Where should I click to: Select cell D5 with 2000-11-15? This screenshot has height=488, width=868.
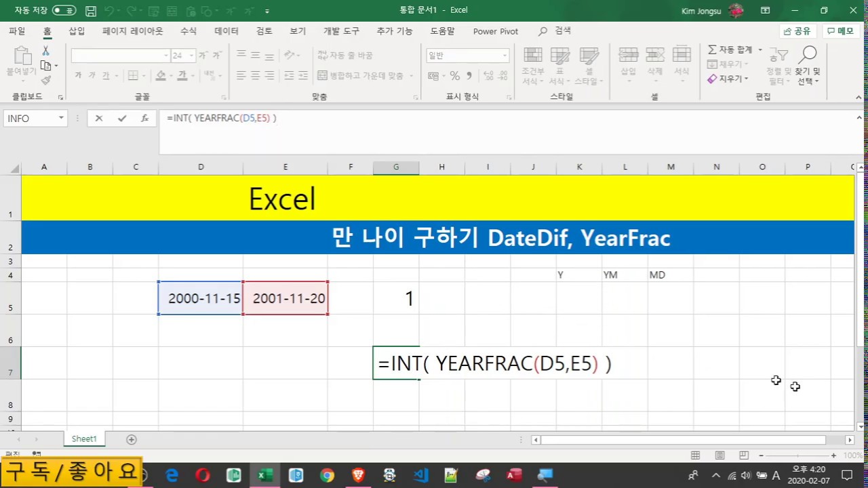tap(201, 298)
